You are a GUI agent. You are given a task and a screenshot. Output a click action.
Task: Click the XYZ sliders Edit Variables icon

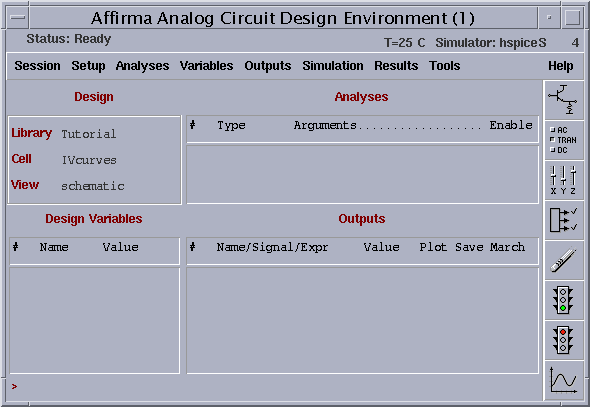click(x=564, y=180)
